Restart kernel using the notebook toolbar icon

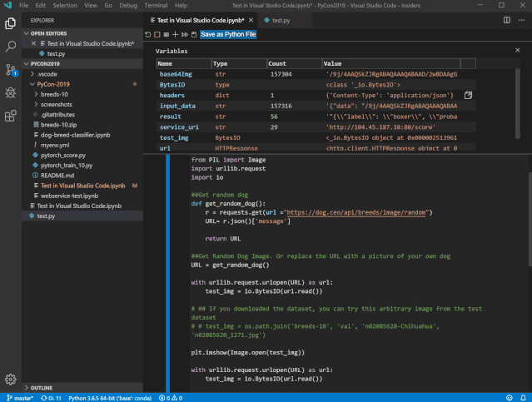coord(148,34)
